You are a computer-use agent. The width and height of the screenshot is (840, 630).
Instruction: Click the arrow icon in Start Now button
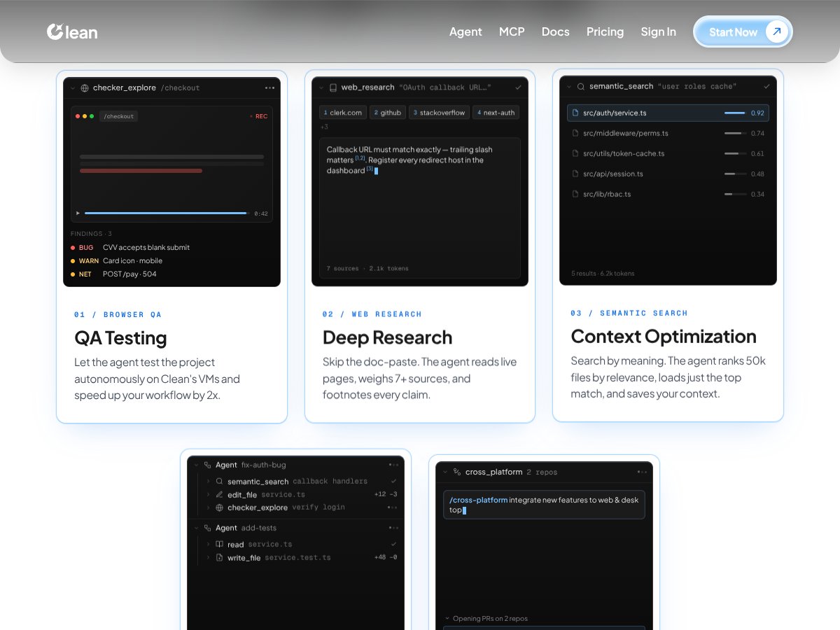click(x=776, y=31)
